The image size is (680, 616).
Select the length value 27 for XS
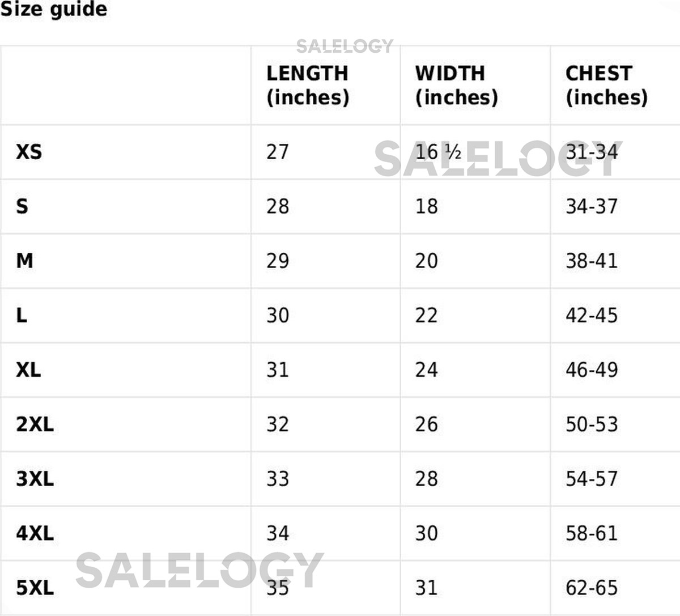tap(278, 152)
